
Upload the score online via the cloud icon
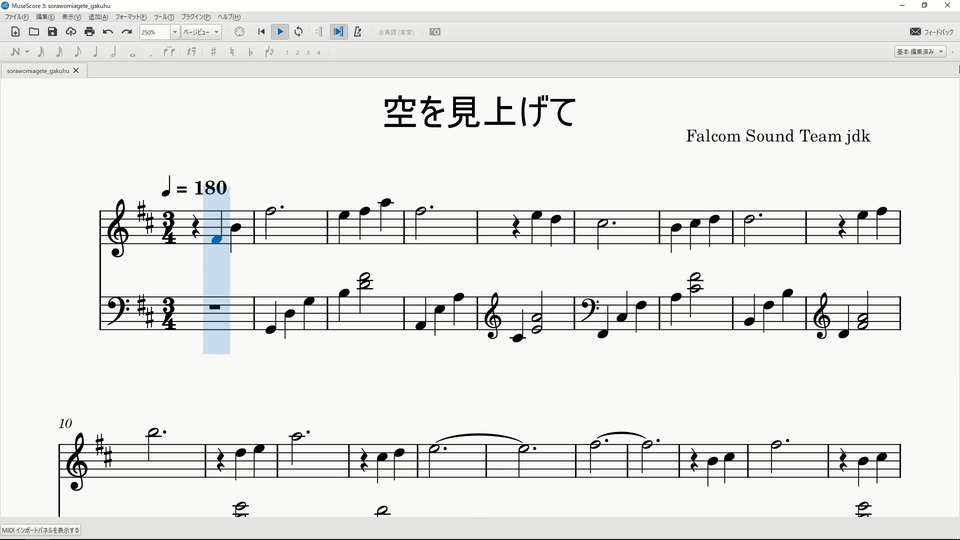pyautogui.click(x=71, y=32)
